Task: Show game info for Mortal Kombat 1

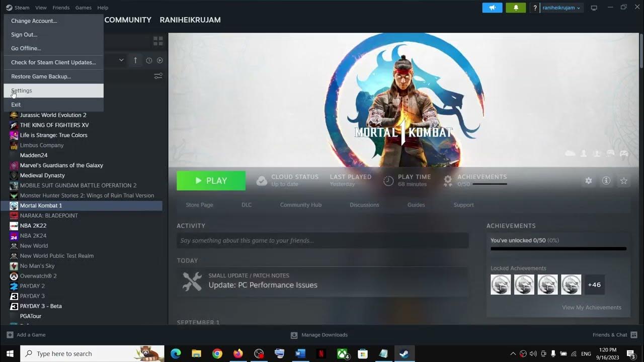Action: 606,180
